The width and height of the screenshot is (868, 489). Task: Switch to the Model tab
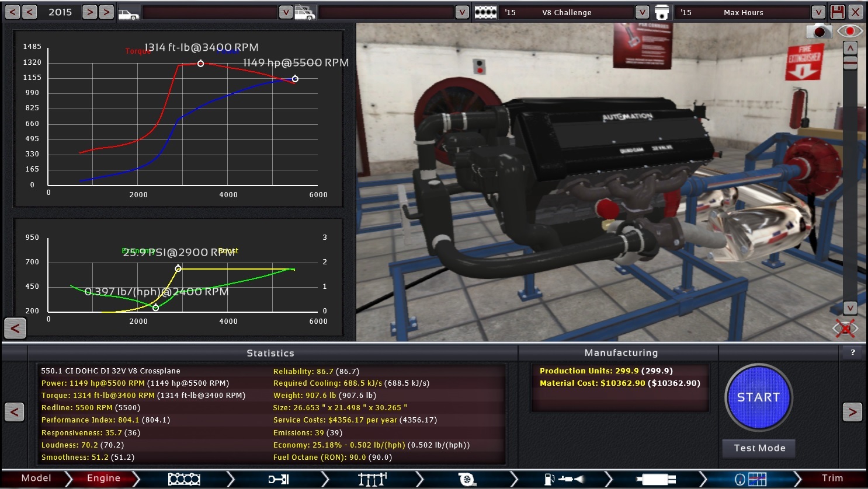[36, 478]
